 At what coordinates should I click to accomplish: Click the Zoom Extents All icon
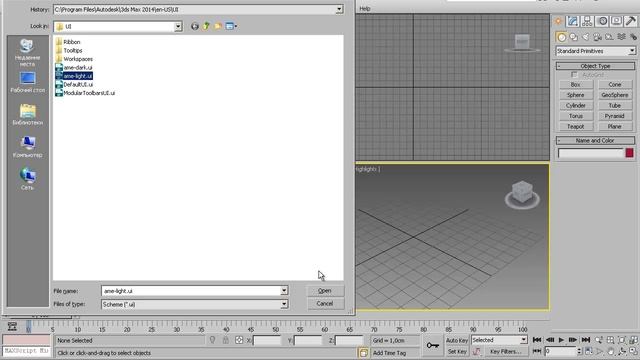pos(633,340)
